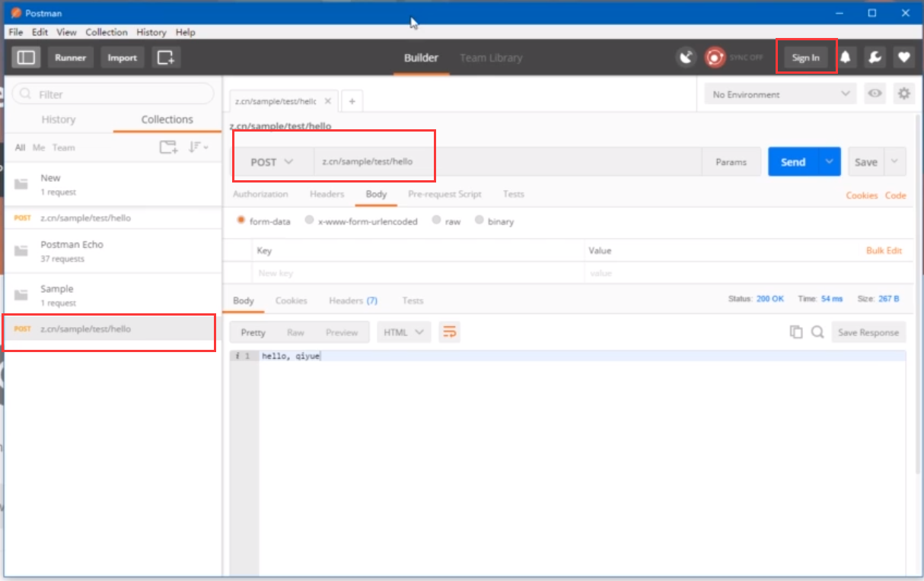Create new collection folder icon

[x=168, y=148]
